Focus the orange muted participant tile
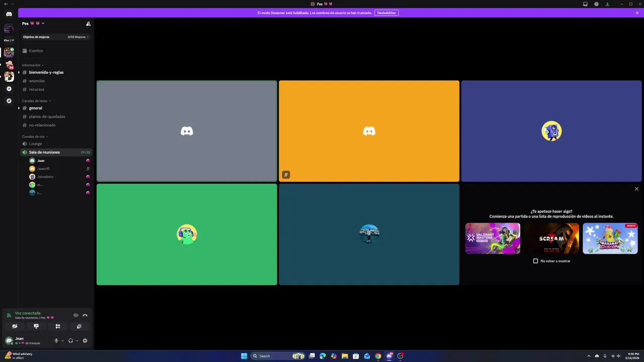The image size is (644, 362). [369, 131]
